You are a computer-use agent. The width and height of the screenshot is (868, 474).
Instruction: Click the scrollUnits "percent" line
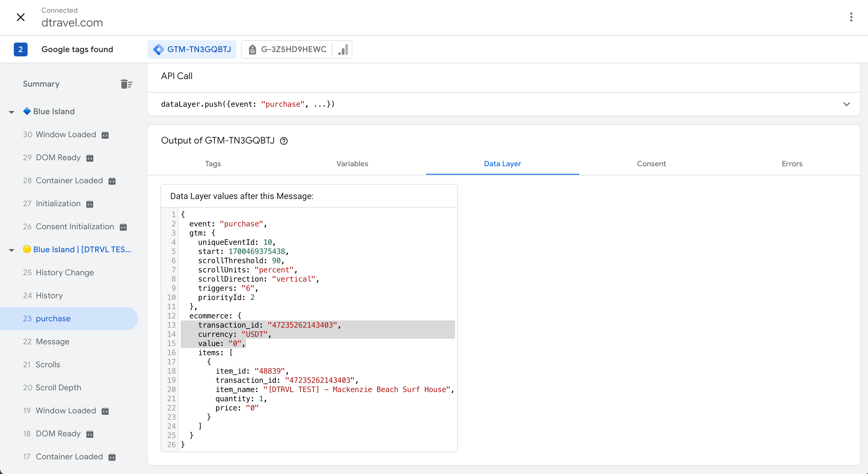pyautogui.click(x=248, y=270)
